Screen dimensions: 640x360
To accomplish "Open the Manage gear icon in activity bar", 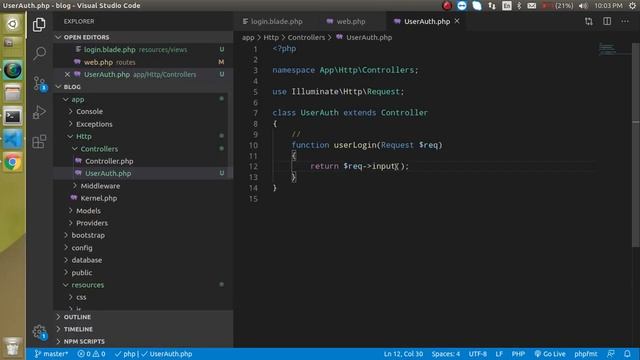I will (x=39, y=331).
